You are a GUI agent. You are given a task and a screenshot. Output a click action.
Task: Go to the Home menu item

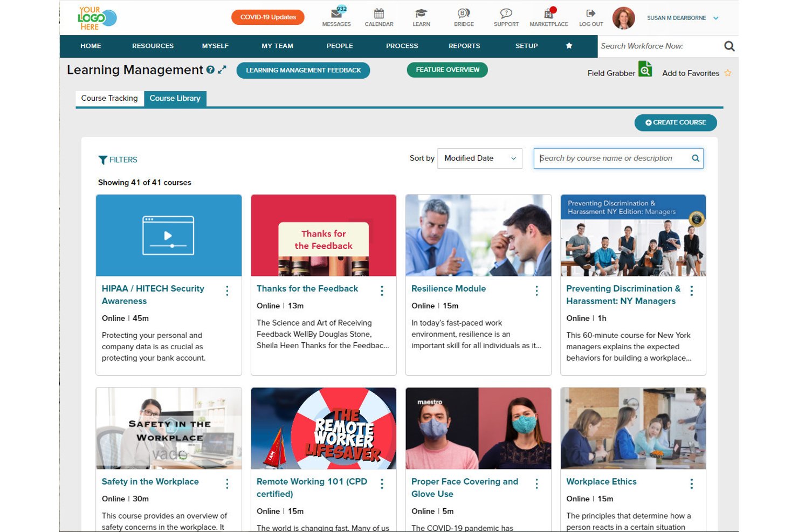(91, 46)
